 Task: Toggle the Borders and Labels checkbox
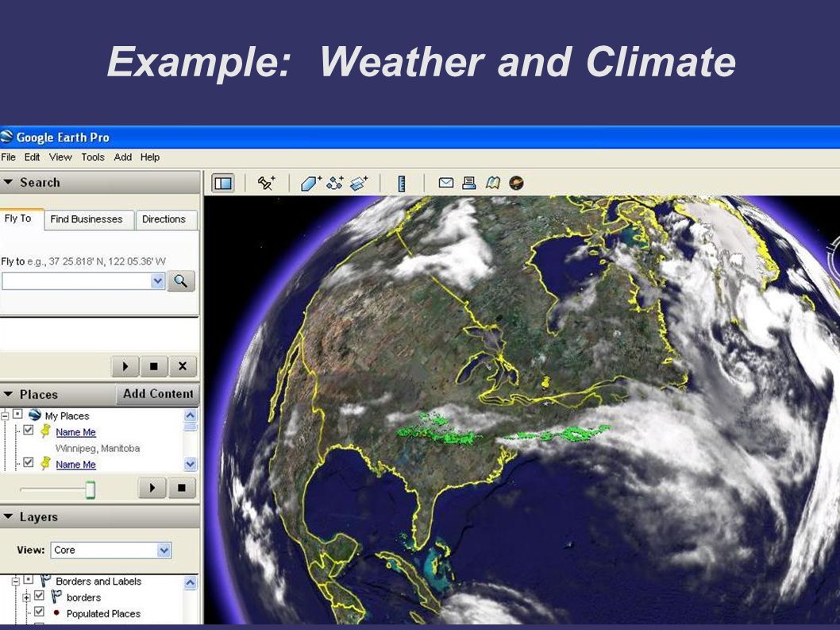pyautogui.click(x=29, y=580)
